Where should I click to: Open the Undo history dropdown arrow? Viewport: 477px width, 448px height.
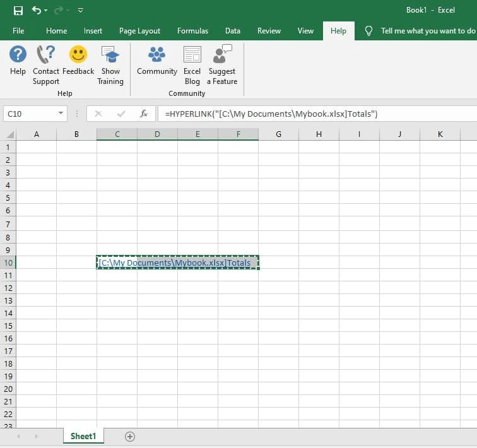(x=45, y=11)
